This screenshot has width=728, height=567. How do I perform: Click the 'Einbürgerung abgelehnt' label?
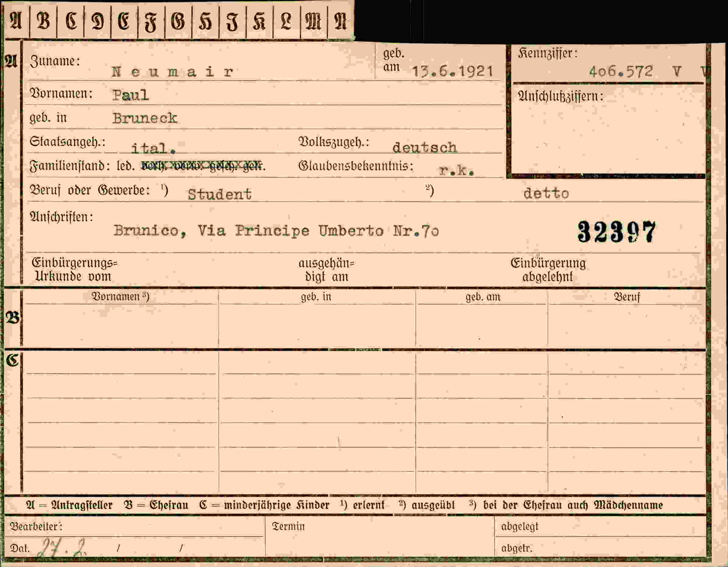coord(548,270)
